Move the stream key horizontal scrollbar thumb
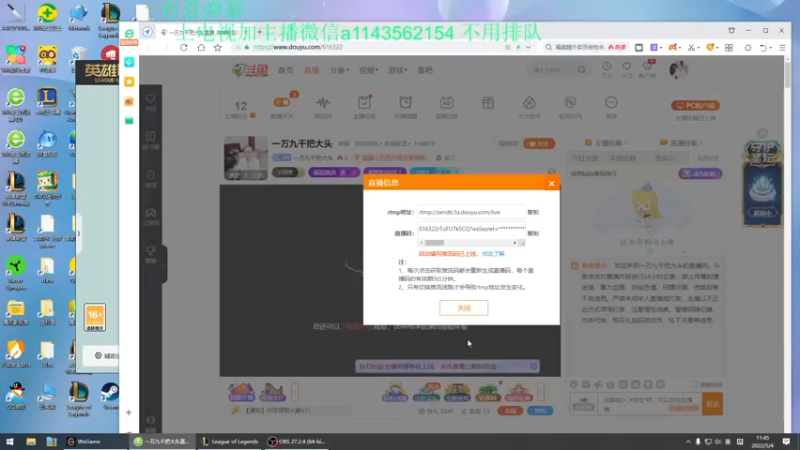The width and height of the screenshot is (800, 450). pos(434,243)
